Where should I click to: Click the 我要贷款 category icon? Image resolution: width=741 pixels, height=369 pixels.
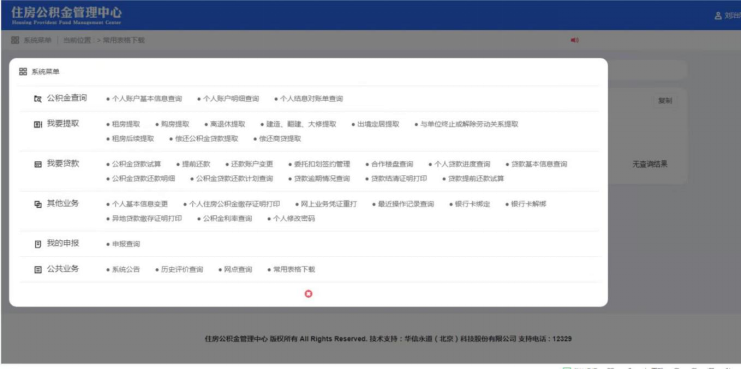coord(38,164)
